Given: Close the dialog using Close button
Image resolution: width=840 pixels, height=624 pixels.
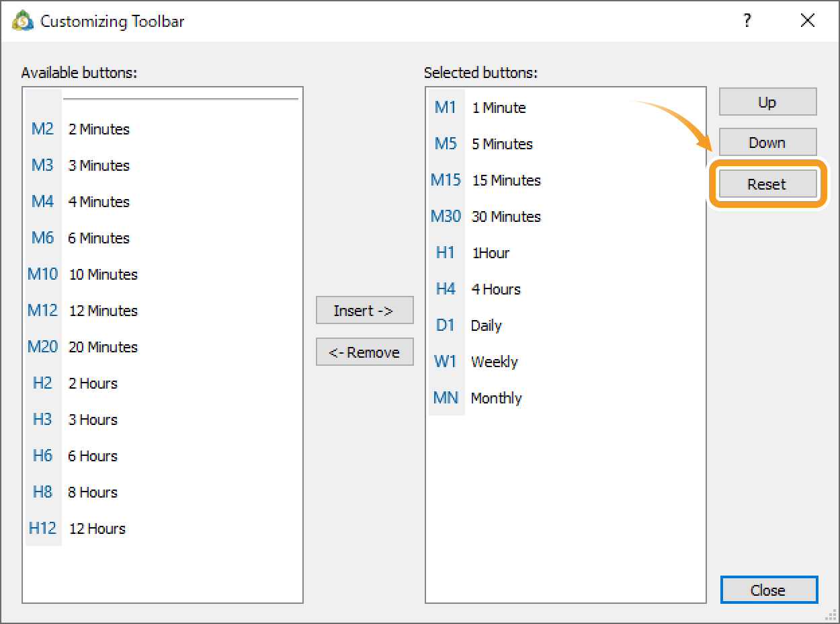Looking at the screenshot, I should 769,590.
